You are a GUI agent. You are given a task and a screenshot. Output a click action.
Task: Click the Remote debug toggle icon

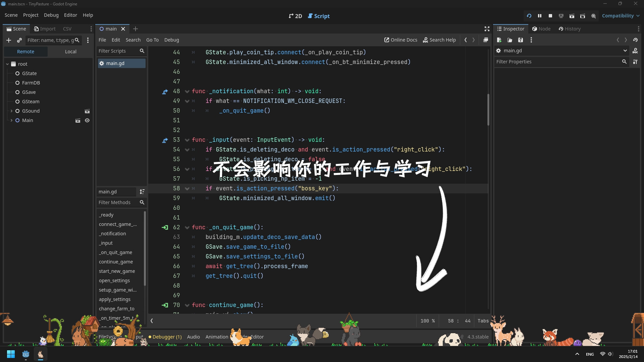pyautogui.click(x=561, y=16)
